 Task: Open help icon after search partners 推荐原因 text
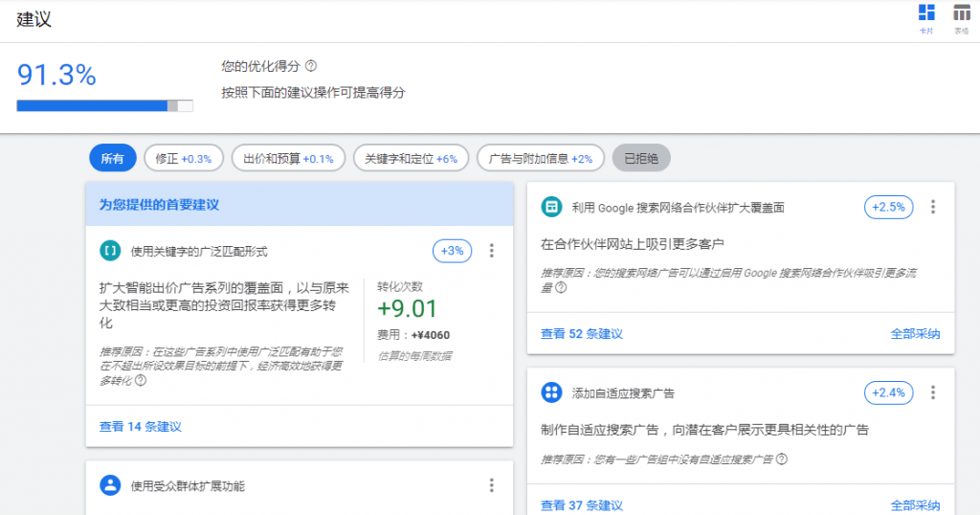click(561, 287)
